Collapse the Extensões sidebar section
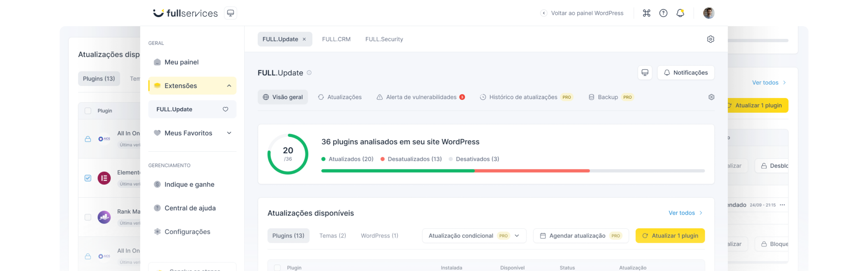868x271 pixels. point(229,86)
